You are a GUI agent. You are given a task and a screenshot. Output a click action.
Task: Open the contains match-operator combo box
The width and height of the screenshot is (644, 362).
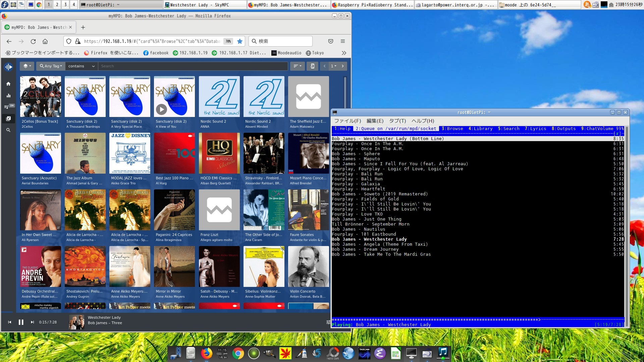click(x=82, y=66)
